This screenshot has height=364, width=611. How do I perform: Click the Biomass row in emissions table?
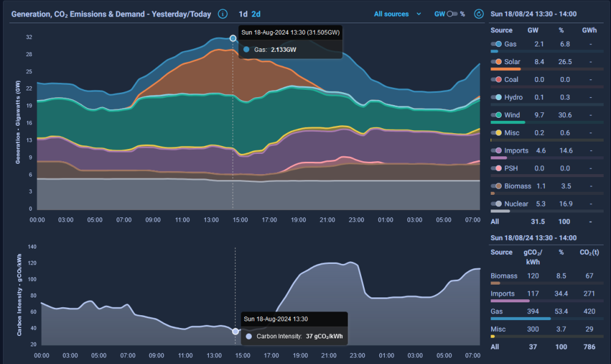click(x=547, y=276)
